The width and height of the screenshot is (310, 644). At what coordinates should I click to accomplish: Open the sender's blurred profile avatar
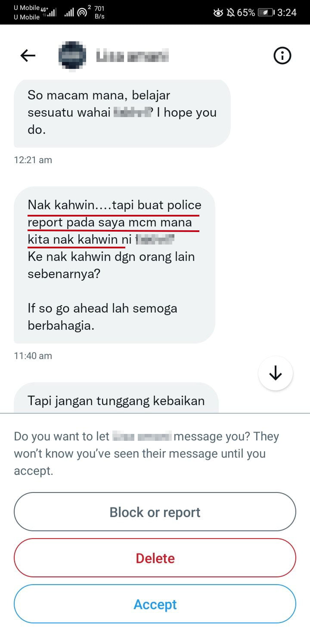(72, 56)
